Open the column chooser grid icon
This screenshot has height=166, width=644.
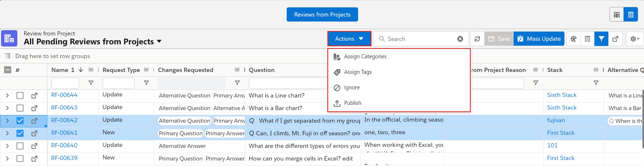pyautogui.click(x=588, y=39)
